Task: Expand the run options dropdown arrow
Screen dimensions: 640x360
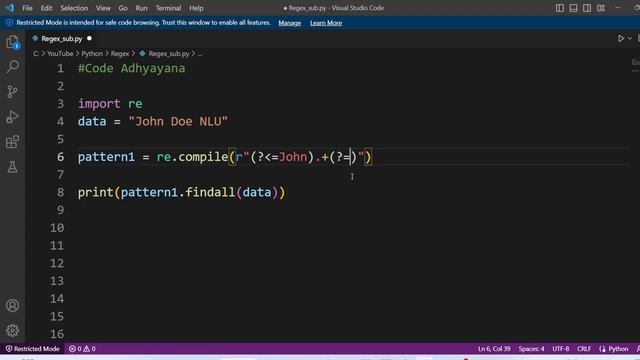Action: click(x=630, y=38)
